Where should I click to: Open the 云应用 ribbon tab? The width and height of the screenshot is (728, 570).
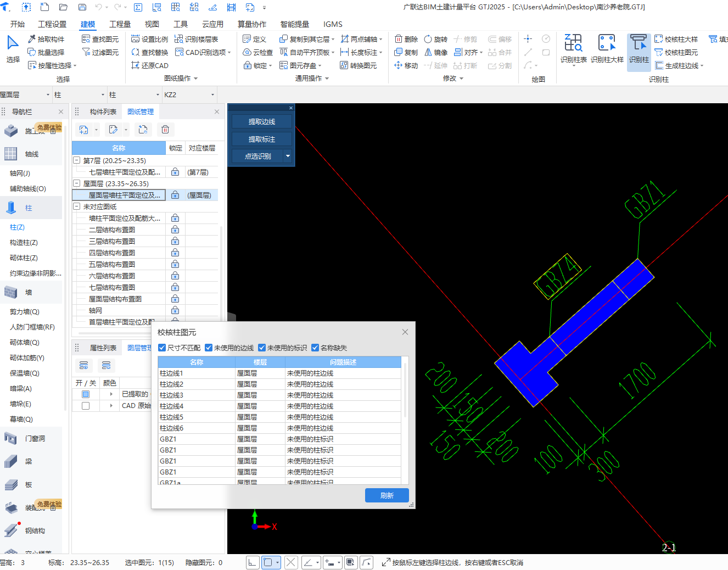coord(213,24)
